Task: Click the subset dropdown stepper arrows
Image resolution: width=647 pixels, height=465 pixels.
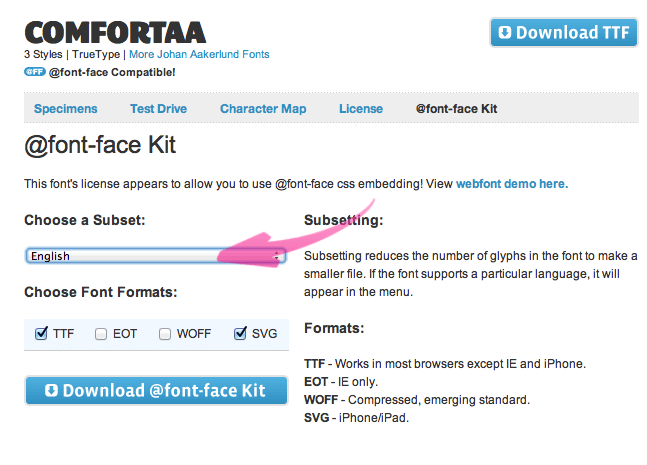Action: [276, 256]
